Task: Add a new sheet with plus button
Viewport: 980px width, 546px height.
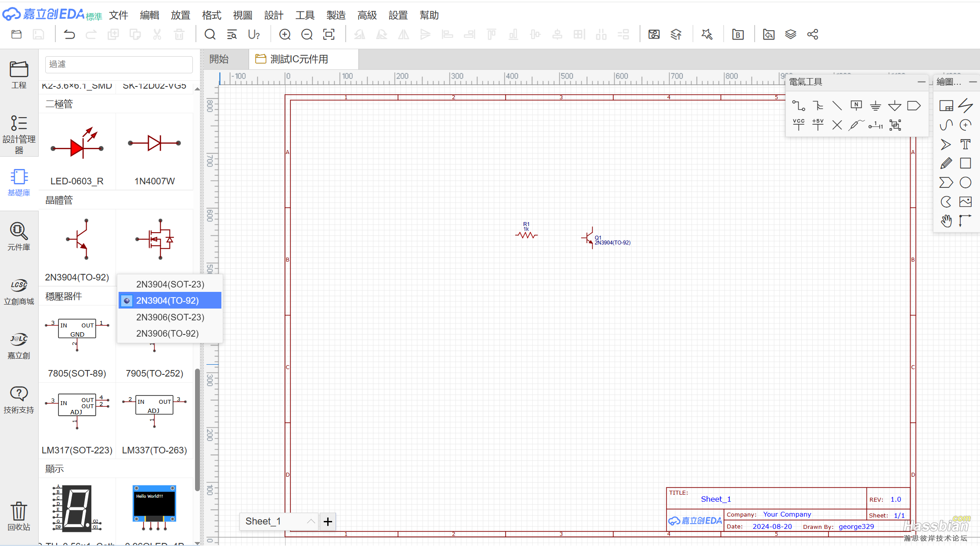Action: (328, 521)
